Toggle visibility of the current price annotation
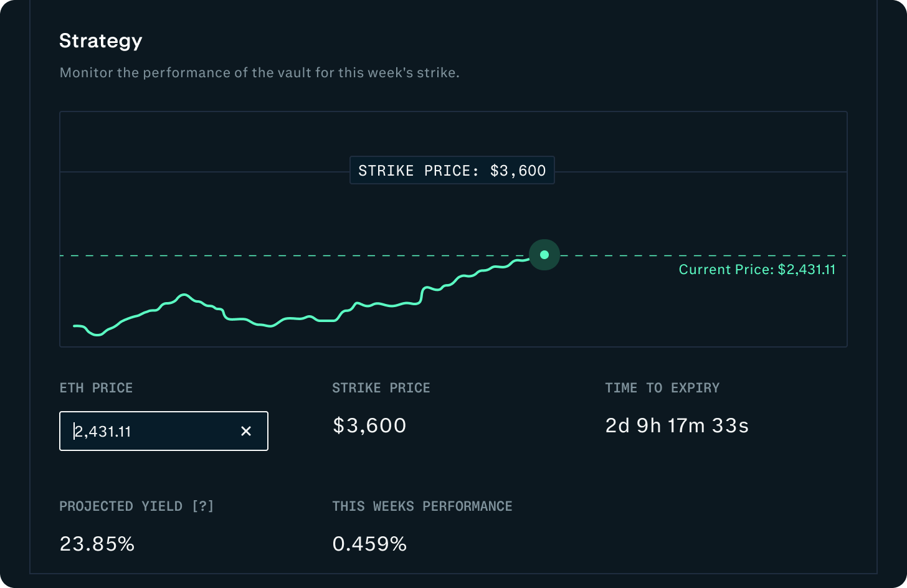907x588 pixels. click(x=757, y=269)
